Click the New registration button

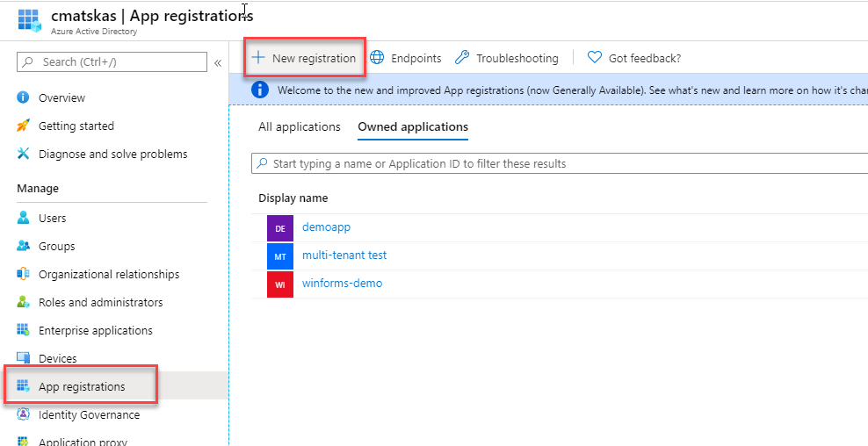coord(305,58)
